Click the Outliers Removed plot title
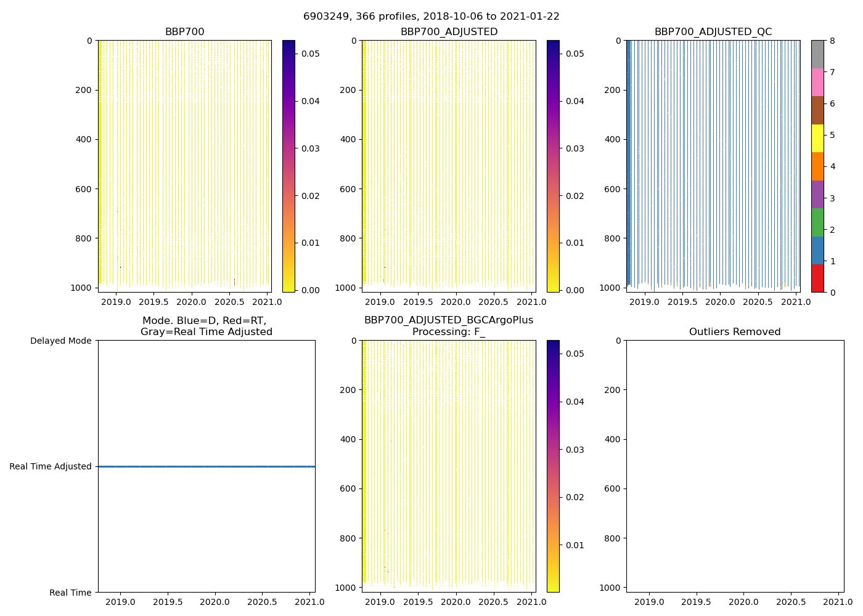This screenshot has width=863, height=616. (x=735, y=332)
